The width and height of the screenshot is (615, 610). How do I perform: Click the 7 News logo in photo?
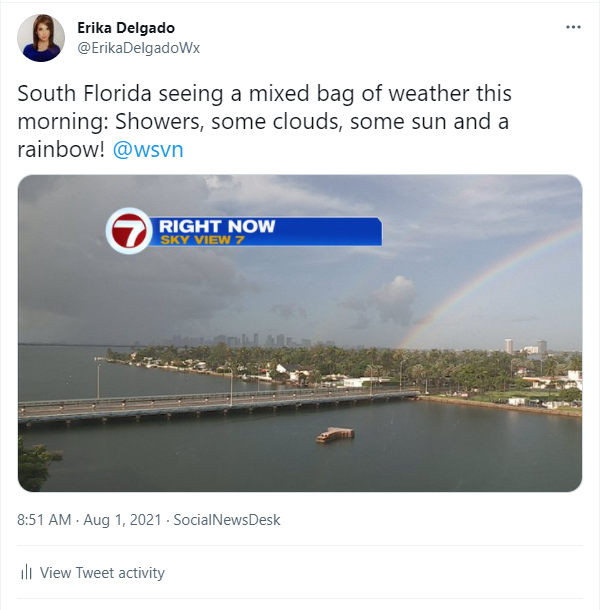pos(129,232)
